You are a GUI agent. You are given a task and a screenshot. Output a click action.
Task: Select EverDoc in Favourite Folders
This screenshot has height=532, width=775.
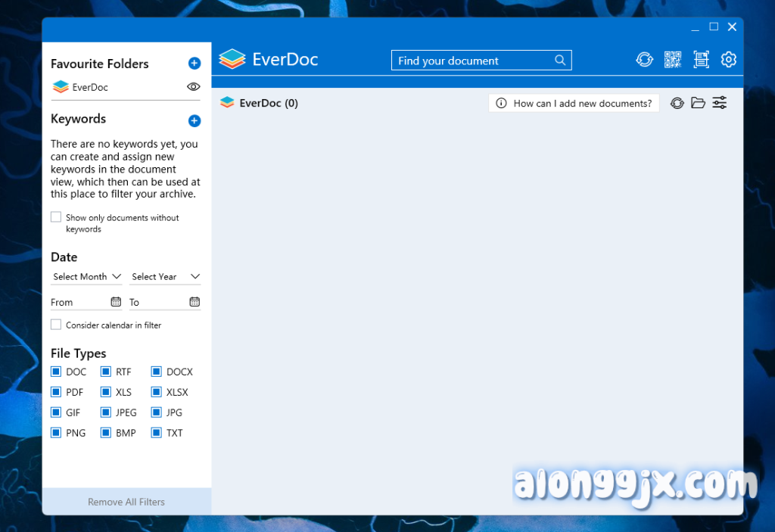89,87
